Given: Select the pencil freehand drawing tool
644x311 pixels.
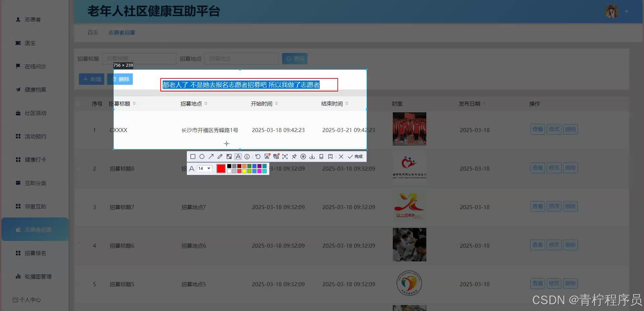Looking at the screenshot, I should [220, 157].
